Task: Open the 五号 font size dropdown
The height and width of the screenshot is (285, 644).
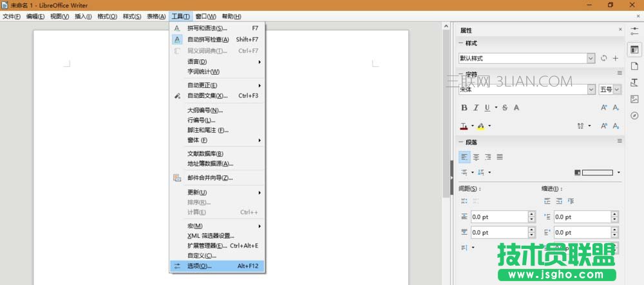Action: (x=618, y=89)
